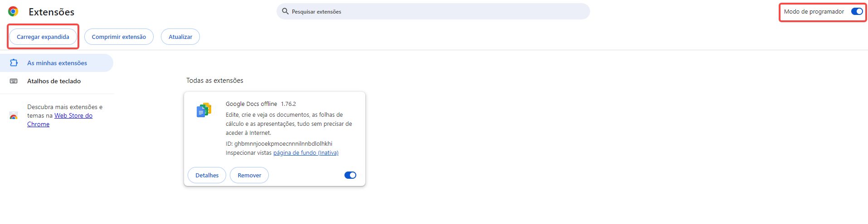868x224 pixels.
Task: Open As minhas extensões section
Action: click(x=57, y=63)
